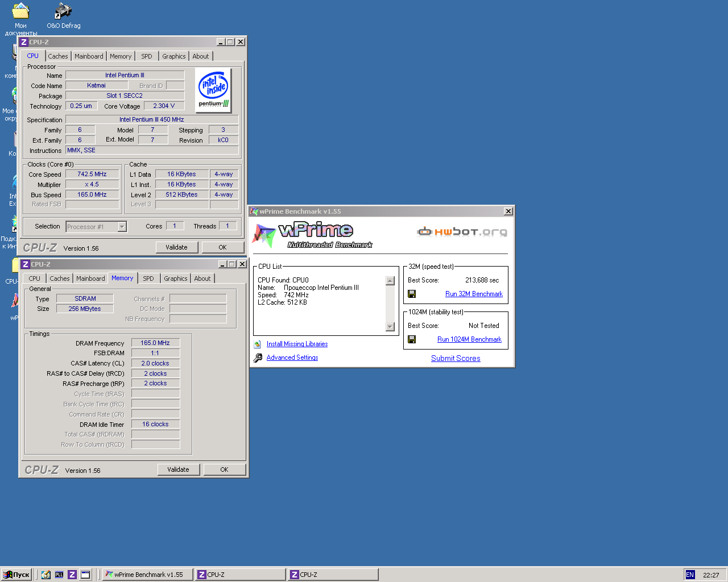Viewport: 728px width, 582px height.
Task: Open the Install Missing Libraries link
Action: tap(297, 344)
